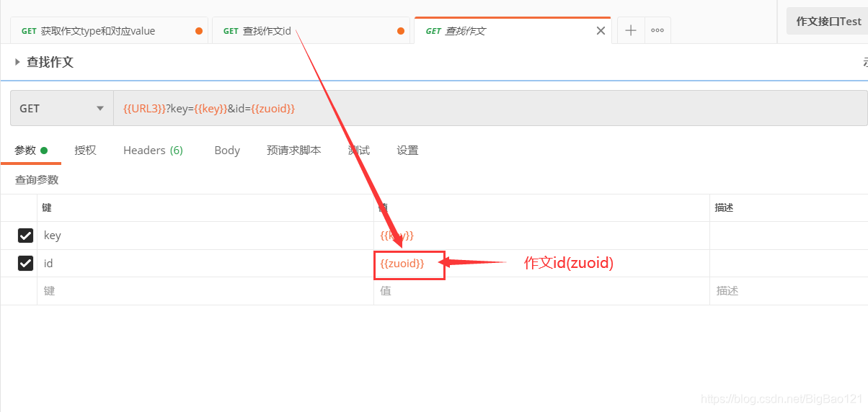Click the description cell of key row
This screenshot has width=868, height=412.
click(789, 236)
